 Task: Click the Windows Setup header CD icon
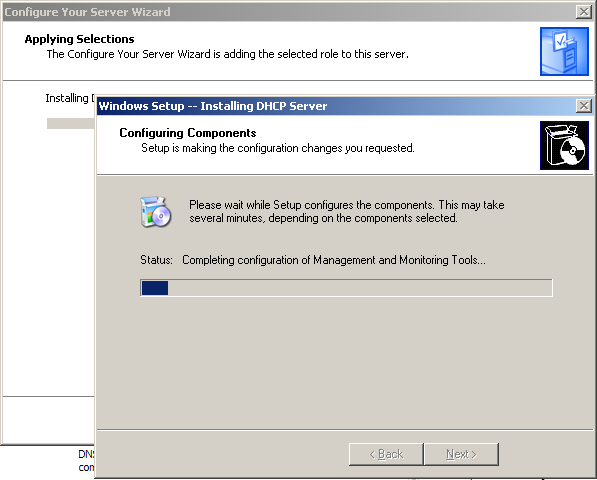point(564,145)
